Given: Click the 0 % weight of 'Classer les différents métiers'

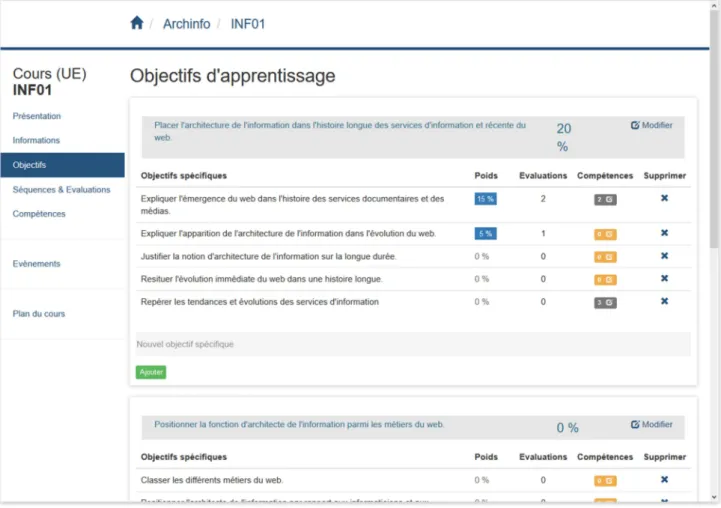Looking at the screenshot, I should click(481, 480).
